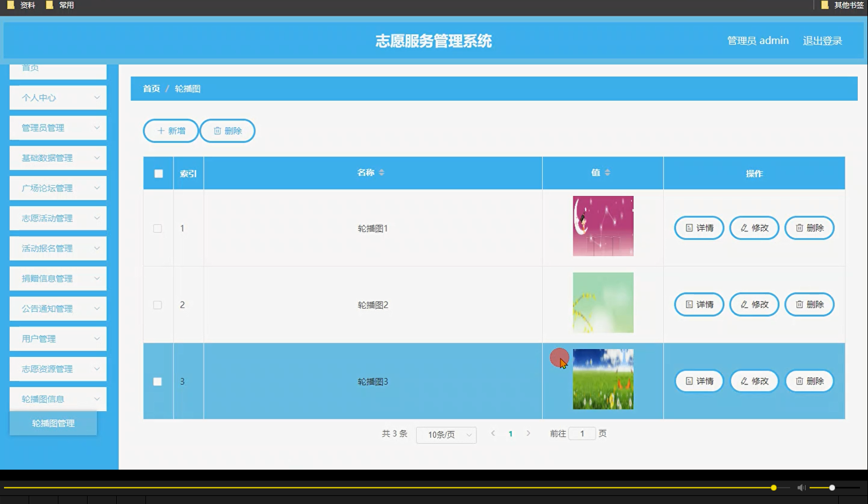This screenshot has height=504, width=868.
Task: Click the trash icon to 删除 轮播图3
Action: (800, 381)
